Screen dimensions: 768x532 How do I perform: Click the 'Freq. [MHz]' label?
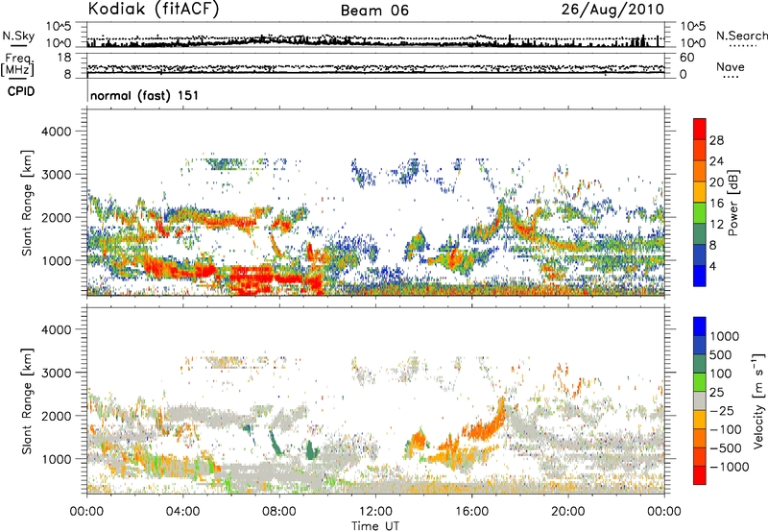pyautogui.click(x=17, y=65)
